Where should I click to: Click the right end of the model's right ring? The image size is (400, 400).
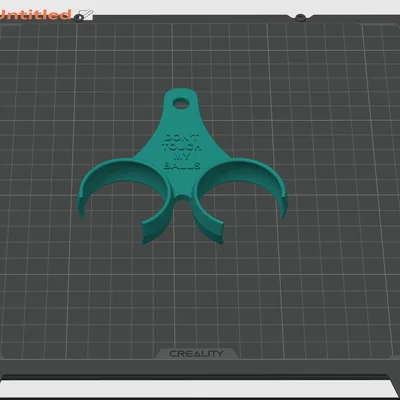[283, 207]
